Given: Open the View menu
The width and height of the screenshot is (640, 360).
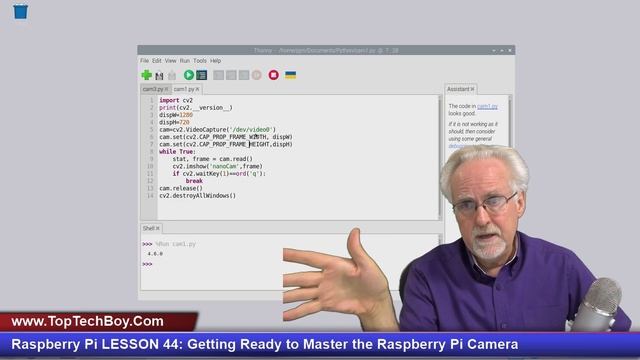Looking at the screenshot, I should pyautogui.click(x=171, y=61).
